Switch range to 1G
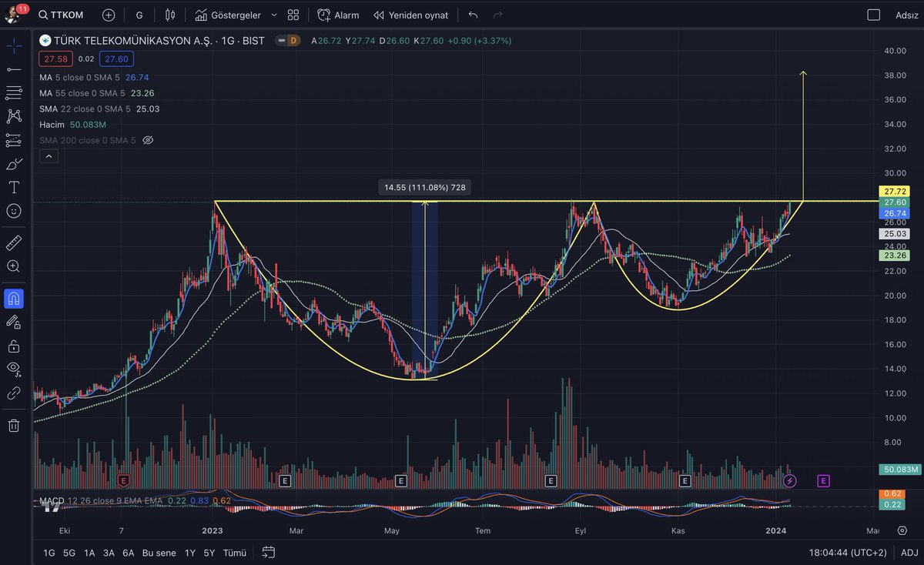The image size is (924, 565). click(x=49, y=553)
